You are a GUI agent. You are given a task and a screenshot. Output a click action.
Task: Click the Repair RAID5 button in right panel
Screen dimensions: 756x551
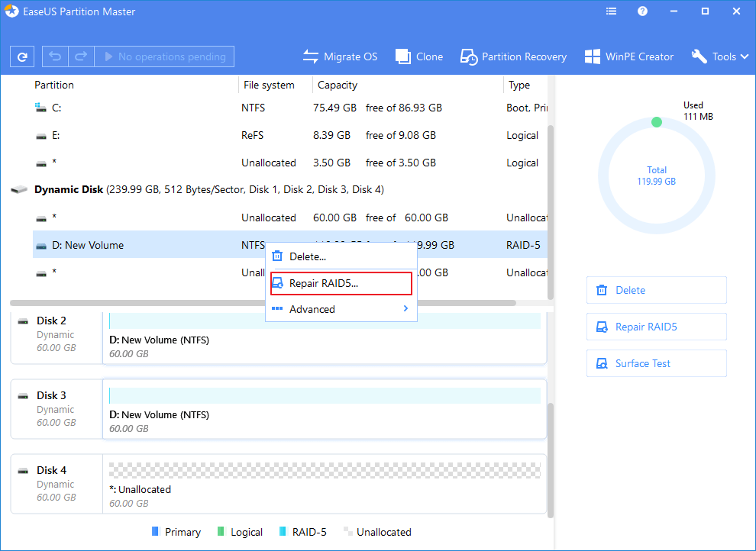656,327
